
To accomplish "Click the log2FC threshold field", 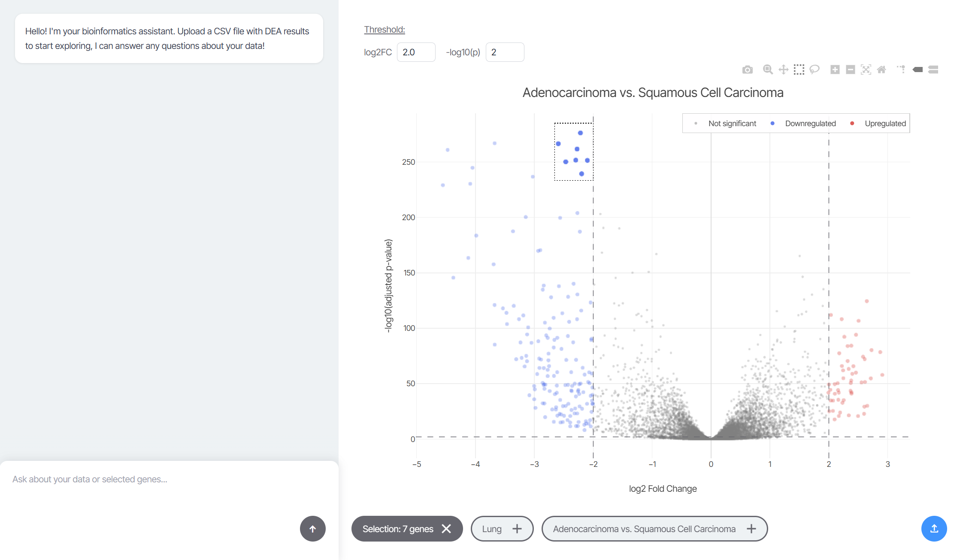I will coord(415,52).
